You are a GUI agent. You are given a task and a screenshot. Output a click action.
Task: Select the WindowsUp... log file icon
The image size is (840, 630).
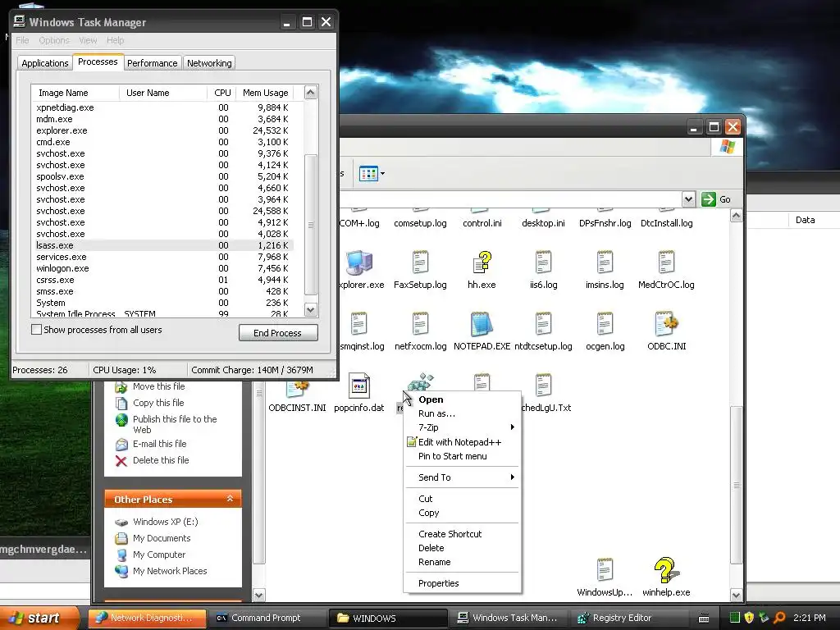(605, 571)
